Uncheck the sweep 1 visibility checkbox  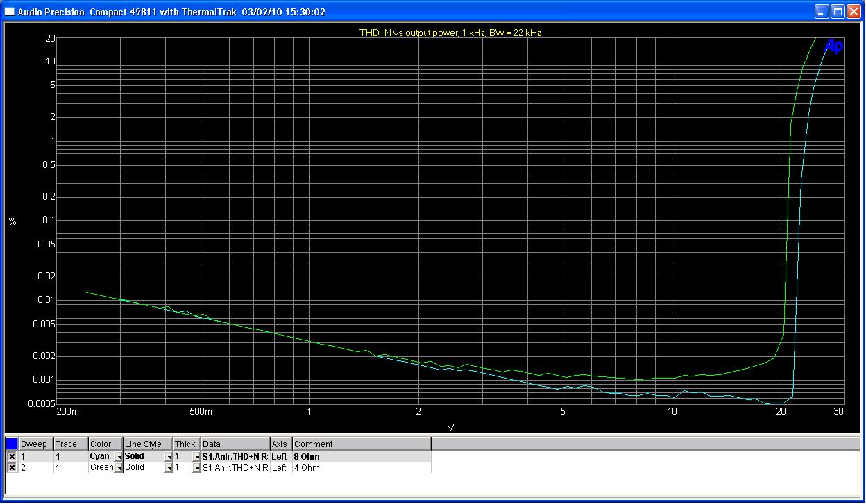(x=12, y=457)
